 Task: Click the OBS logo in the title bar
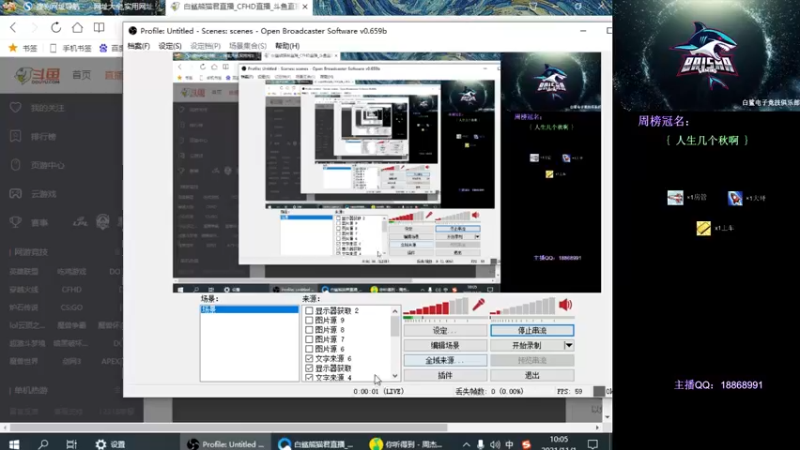coord(133,31)
